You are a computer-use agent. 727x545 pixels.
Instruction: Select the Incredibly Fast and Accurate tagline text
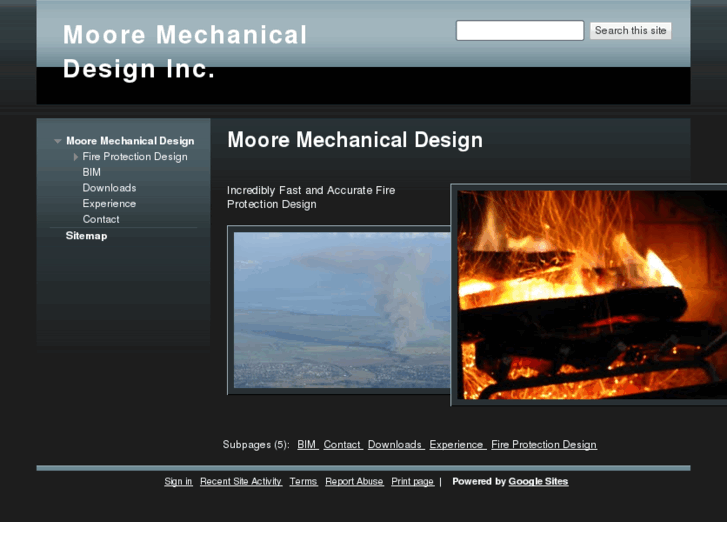point(311,197)
